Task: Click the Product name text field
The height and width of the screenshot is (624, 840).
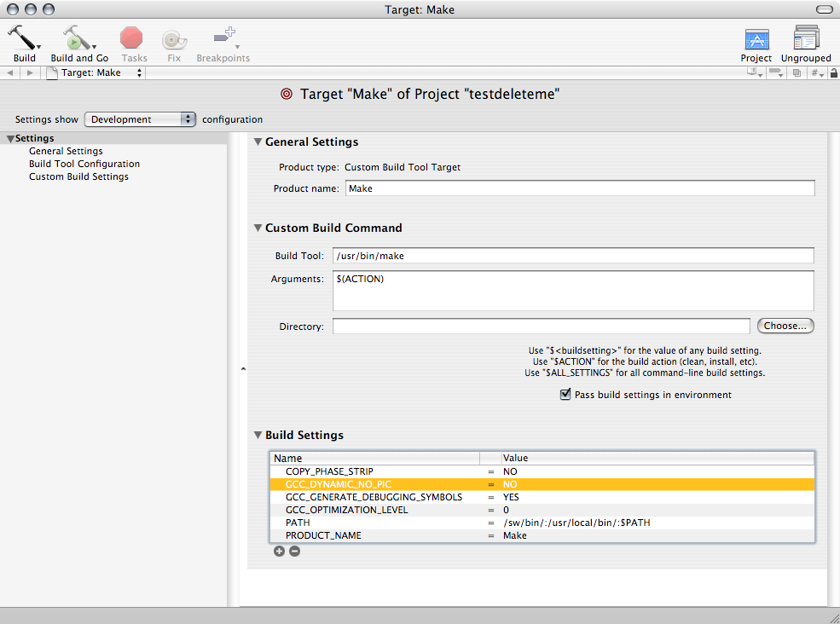Action: pyautogui.click(x=580, y=188)
